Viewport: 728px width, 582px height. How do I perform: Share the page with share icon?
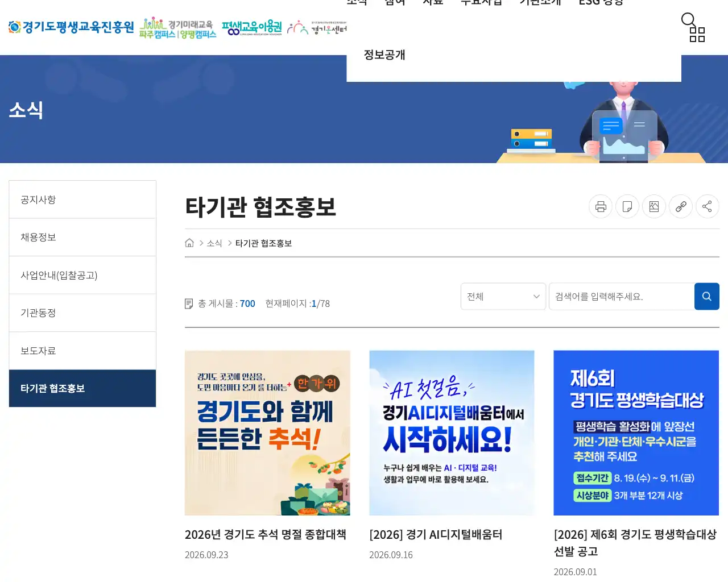coord(708,206)
